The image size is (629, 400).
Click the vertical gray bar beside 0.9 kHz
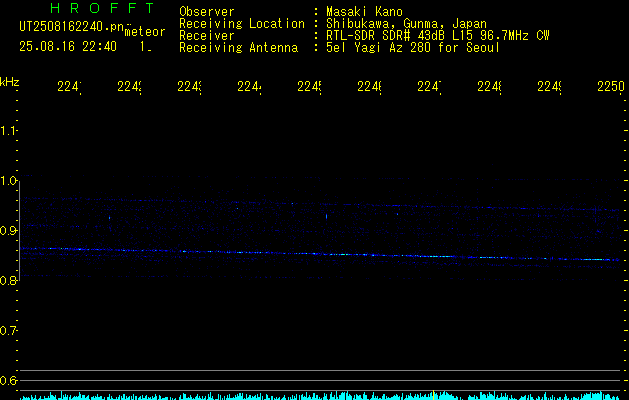coord(20,231)
